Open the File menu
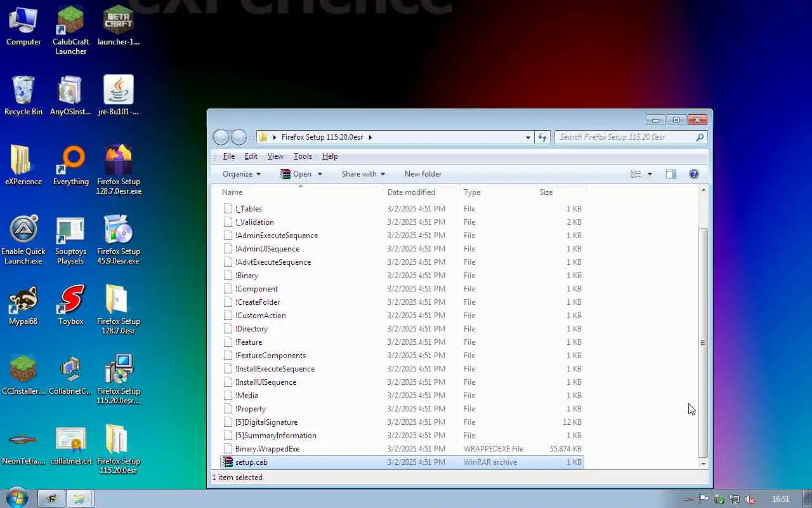This screenshot has width=812, height=508. pyautogui.click(x=229, y=156)
